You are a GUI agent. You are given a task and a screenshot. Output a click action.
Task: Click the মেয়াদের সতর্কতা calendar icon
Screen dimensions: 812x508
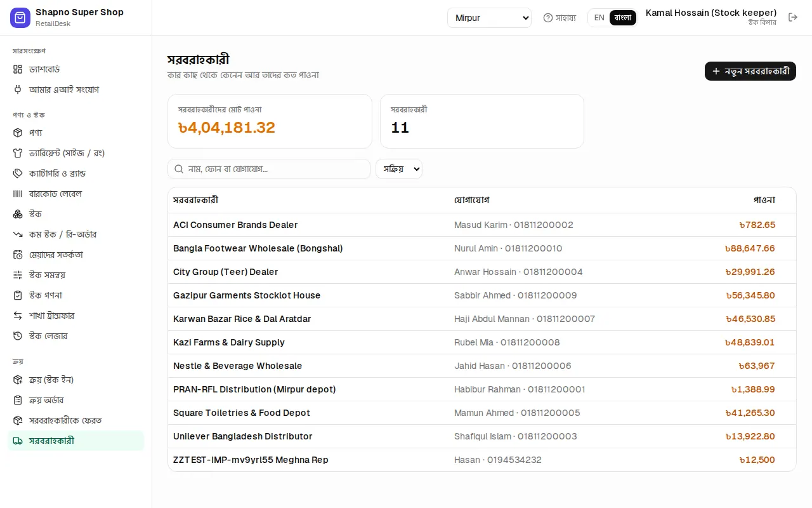coord(18,255)
